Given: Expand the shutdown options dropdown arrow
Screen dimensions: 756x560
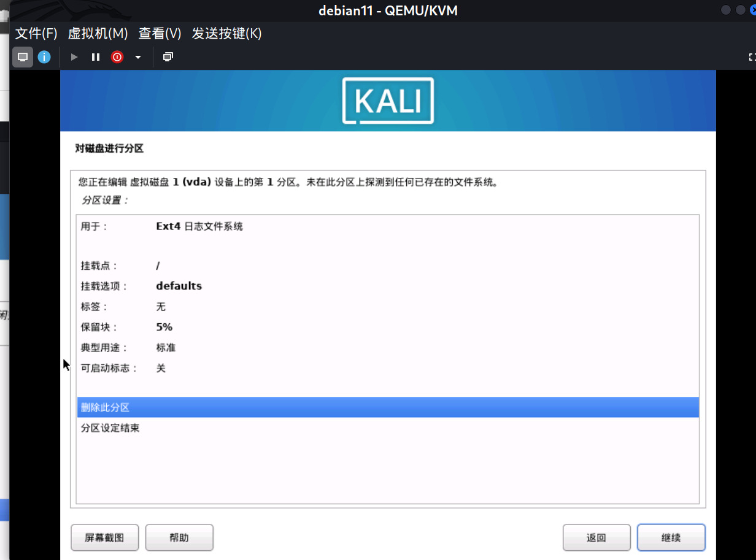Looking at the screenshot, I should pyautogui.click(x=138, y=57).
